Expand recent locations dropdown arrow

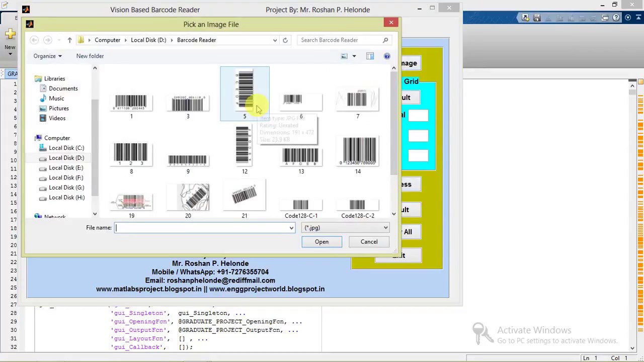pyautogui.click(x=59, y=40)
